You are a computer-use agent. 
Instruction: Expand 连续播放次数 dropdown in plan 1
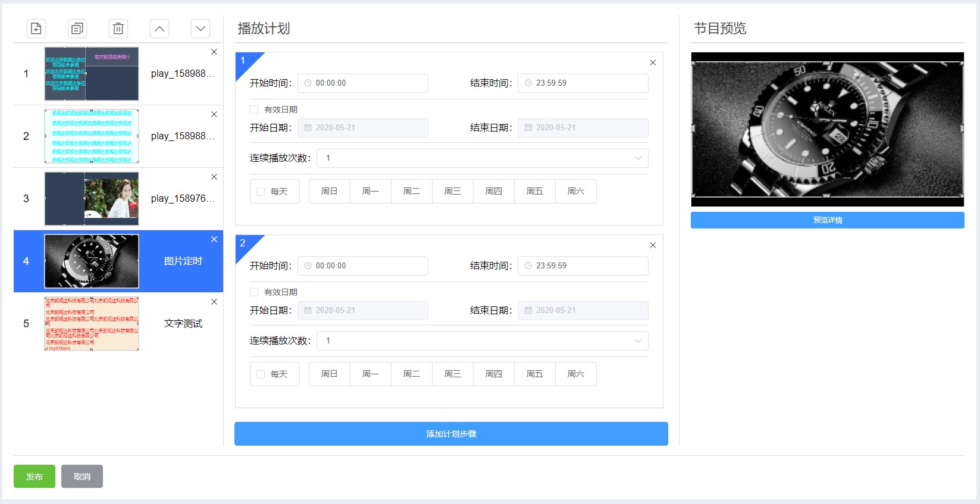click(x=482, y=158)
